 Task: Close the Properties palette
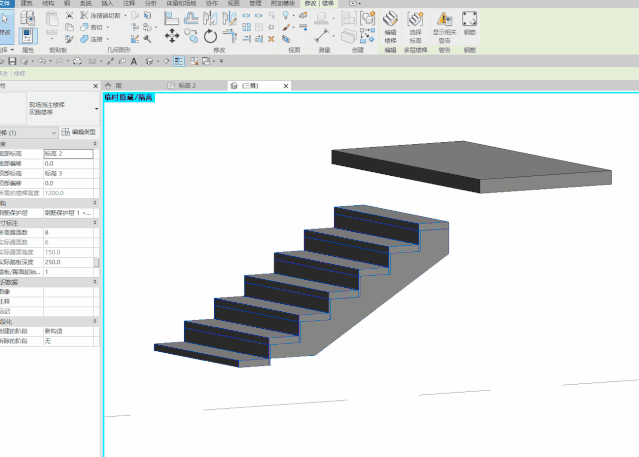coord(95,86)
